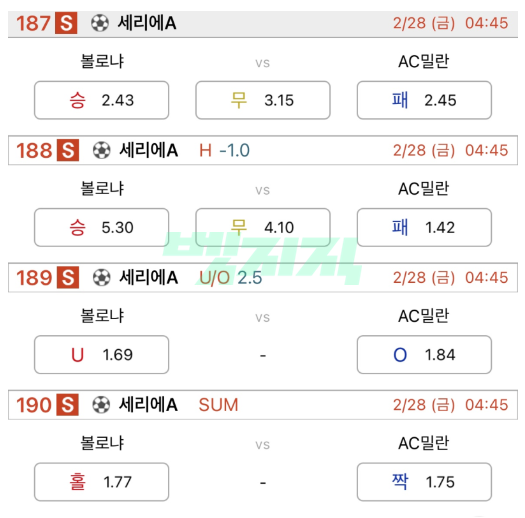Pick 승 5.30 handicap bet in match 188
525x518 pixels.
tap(101, 227)
